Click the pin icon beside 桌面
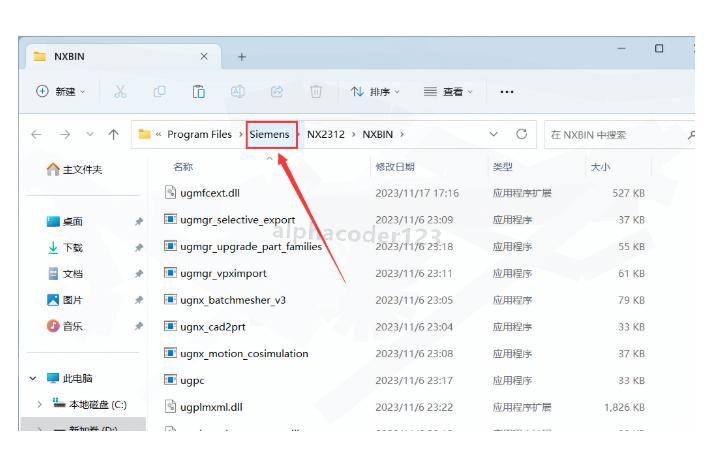This screenshot has width=714, height=466. pos(138,221)
